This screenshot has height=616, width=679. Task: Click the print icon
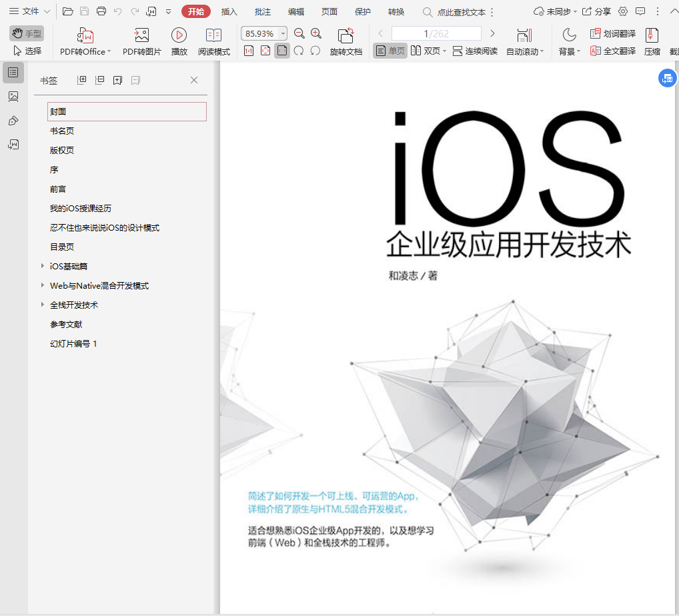pos(101,11)
